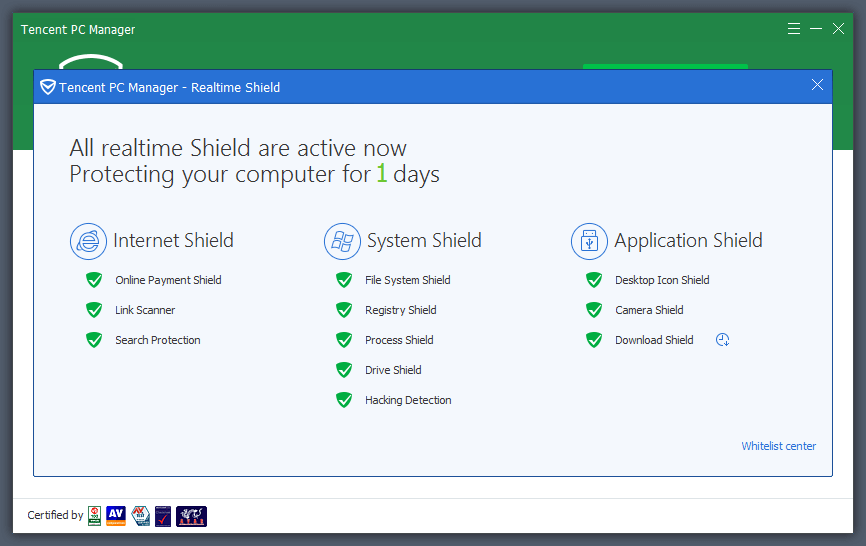The width and height of the screenshot is (866, 546).
Task: Minimize the Tencent PC Manager main window
Action: 816,29
